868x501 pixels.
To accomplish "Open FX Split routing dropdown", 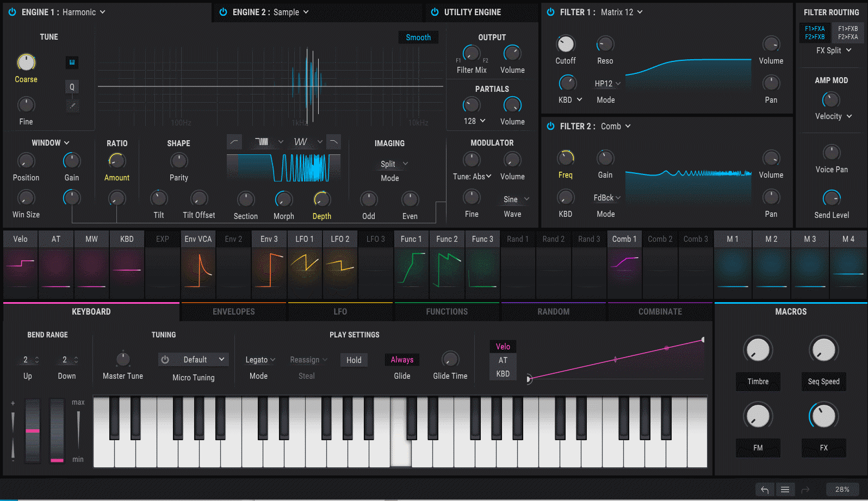I will [834, 50].
